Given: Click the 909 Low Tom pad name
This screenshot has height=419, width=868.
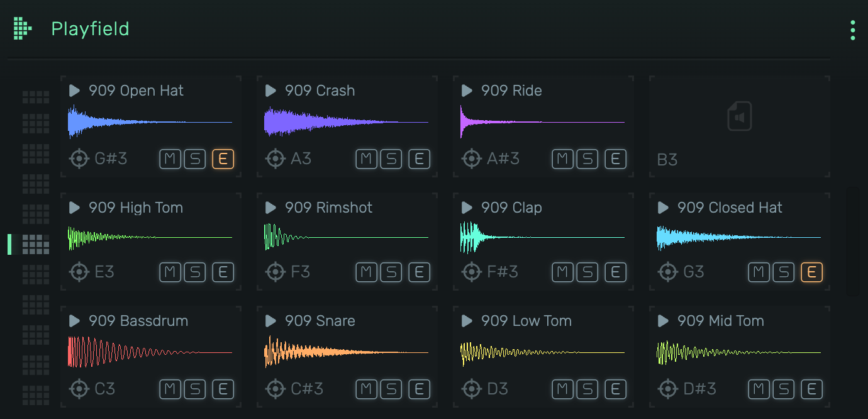Looking at the screenshot, I should 526,321.
